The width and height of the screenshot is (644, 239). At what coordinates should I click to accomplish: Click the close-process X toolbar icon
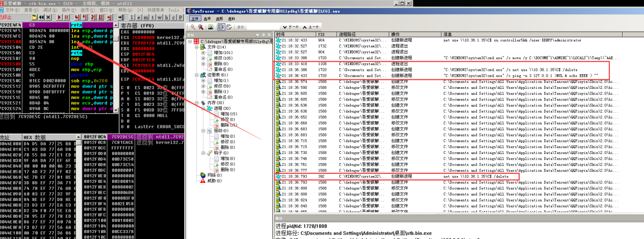click(x=49, y=17)
